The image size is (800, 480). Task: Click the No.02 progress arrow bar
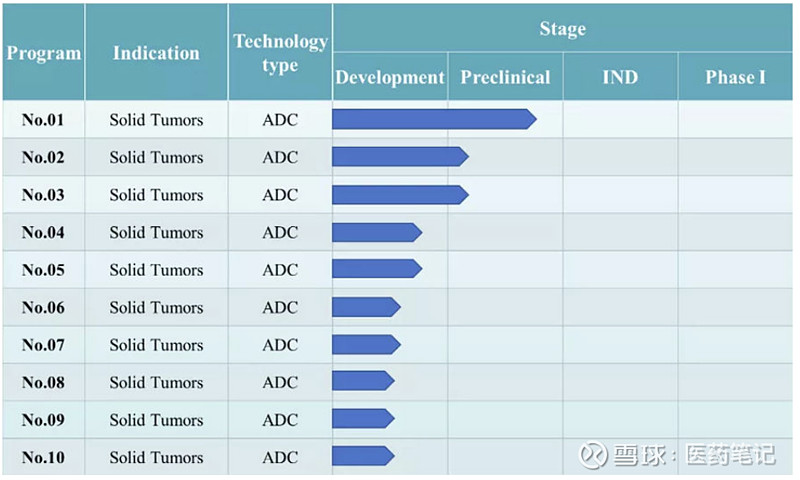(399, 157)
